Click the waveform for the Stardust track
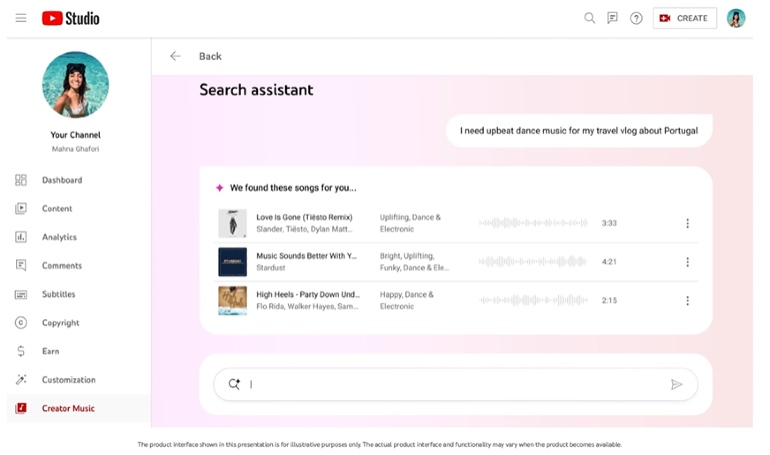 [x=533, y=262]
